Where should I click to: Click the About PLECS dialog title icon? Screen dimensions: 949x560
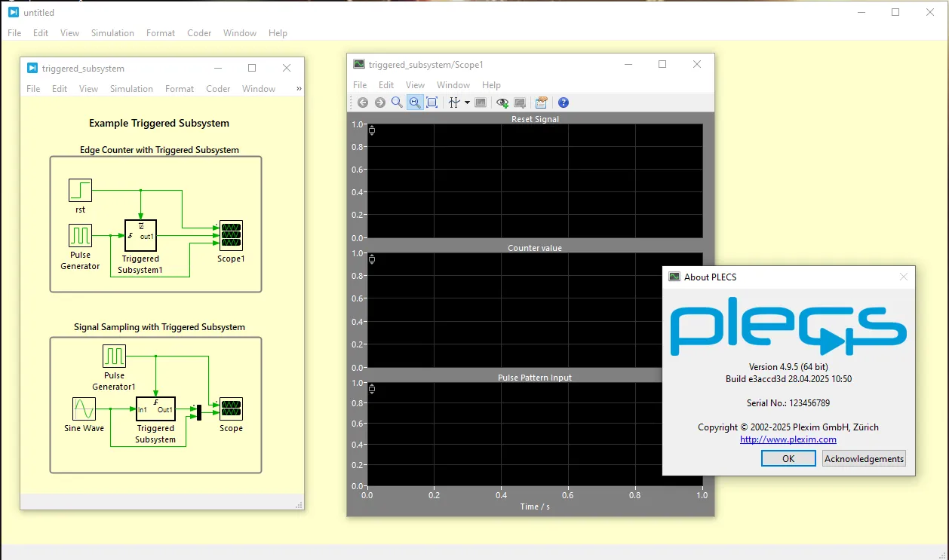674,277
